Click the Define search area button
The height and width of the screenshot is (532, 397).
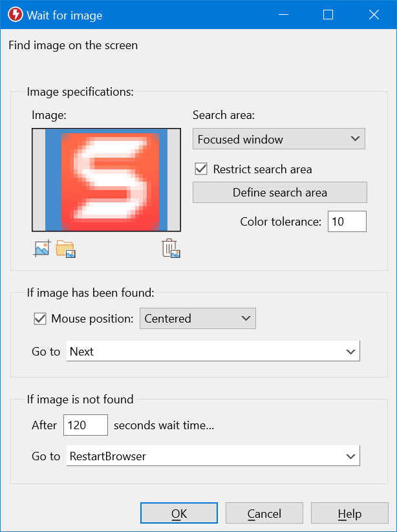(280, 193)
